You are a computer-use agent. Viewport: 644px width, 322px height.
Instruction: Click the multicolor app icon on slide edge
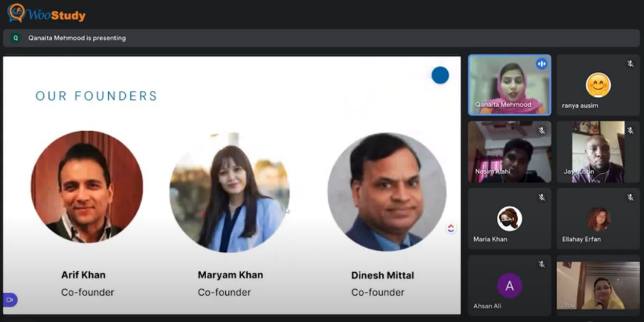coord(451,228)
